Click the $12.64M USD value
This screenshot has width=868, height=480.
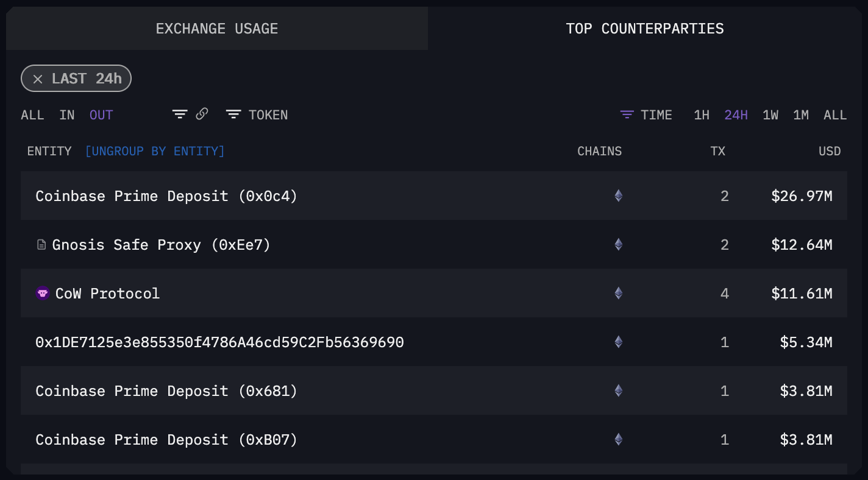pyautogui.click(x=802, y=245)
